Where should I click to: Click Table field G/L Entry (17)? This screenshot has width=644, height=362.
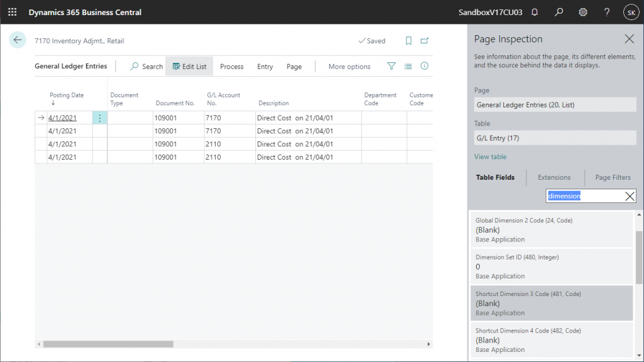[x=555, y=138]
